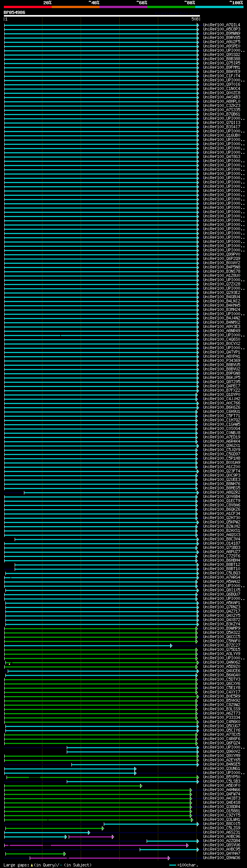Select label UniRef100_P34369

pos(222,361)
